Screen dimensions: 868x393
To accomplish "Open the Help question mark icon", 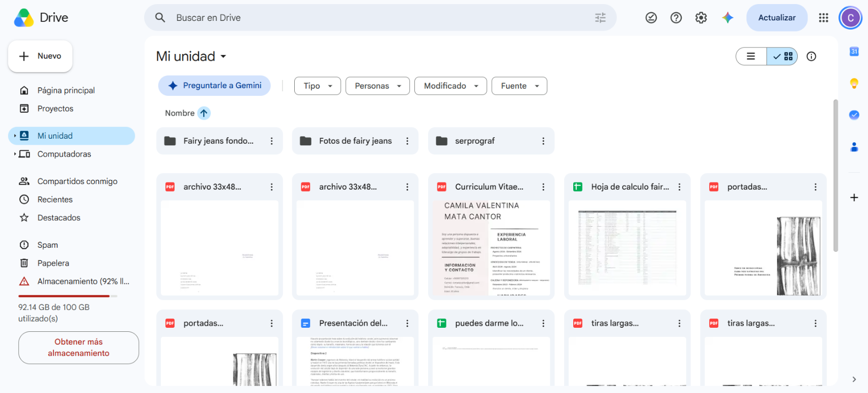I will (676, 18).
